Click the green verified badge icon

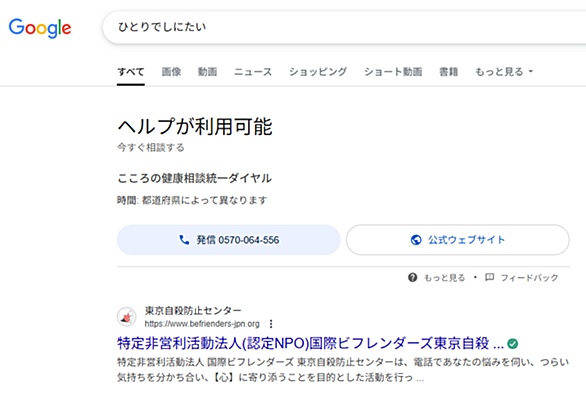pyautogui.click(x=513, y=343)
